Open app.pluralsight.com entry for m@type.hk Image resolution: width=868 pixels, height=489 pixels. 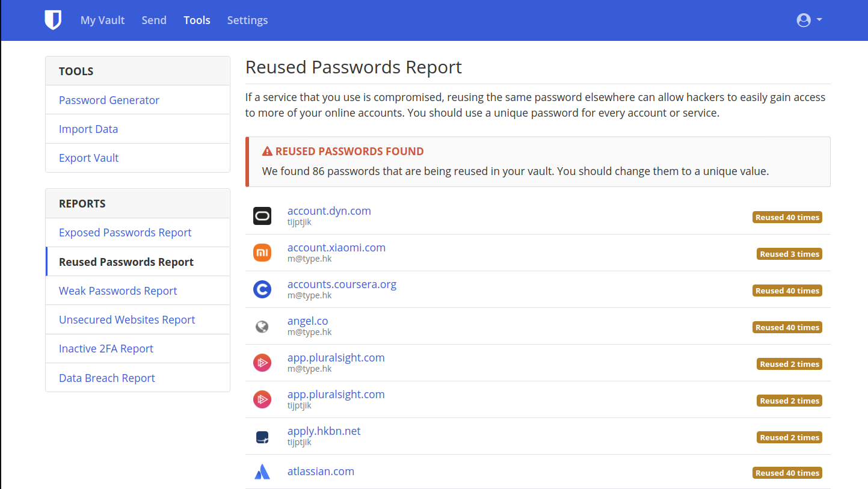pos(336,357)
